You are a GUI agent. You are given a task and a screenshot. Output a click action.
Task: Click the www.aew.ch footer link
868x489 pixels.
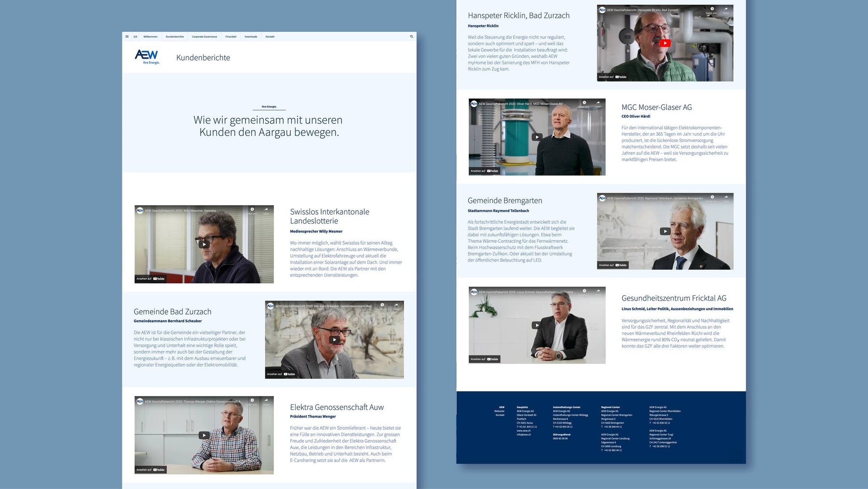524,431
